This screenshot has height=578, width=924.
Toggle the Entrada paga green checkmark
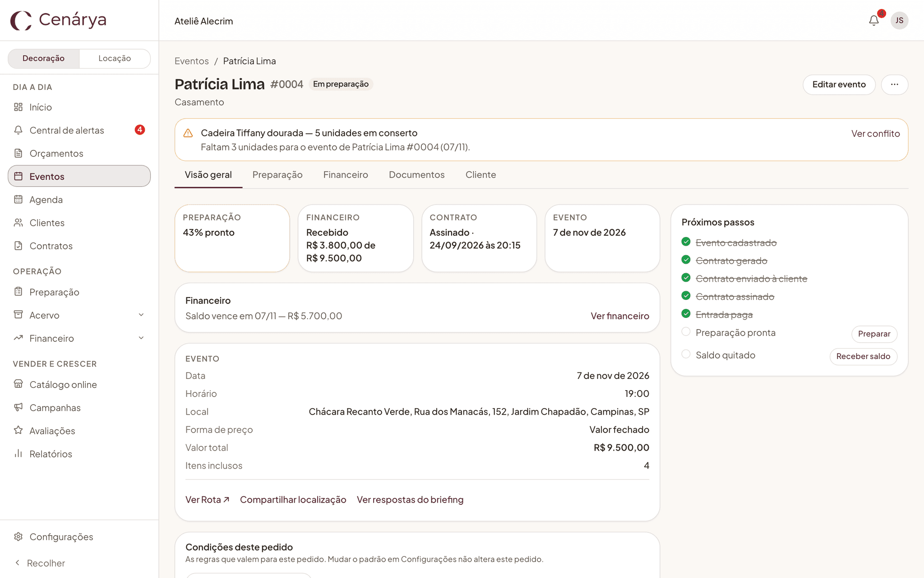click(x=686, y=314)
